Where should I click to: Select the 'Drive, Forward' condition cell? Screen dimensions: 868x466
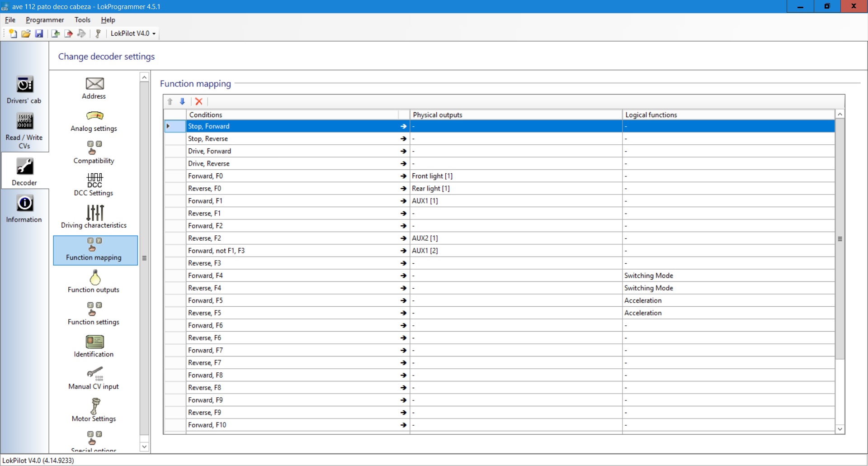(x=292, y=151)
